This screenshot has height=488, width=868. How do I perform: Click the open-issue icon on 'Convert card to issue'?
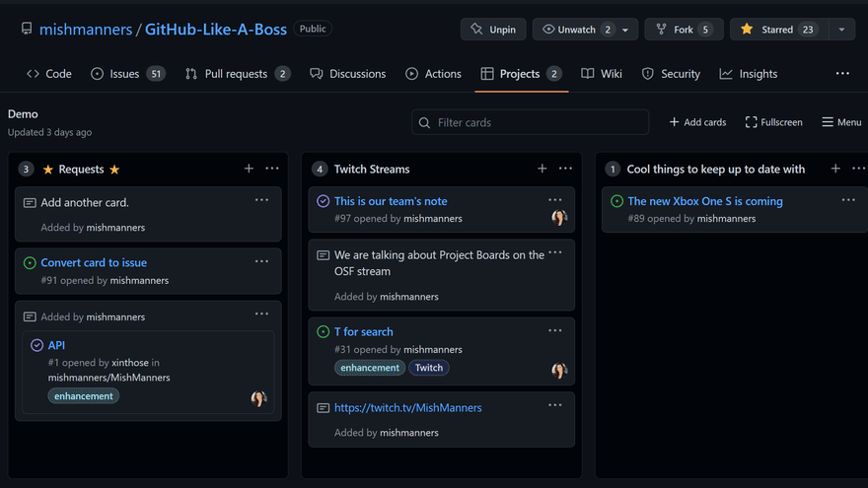[x=30, y=263]
